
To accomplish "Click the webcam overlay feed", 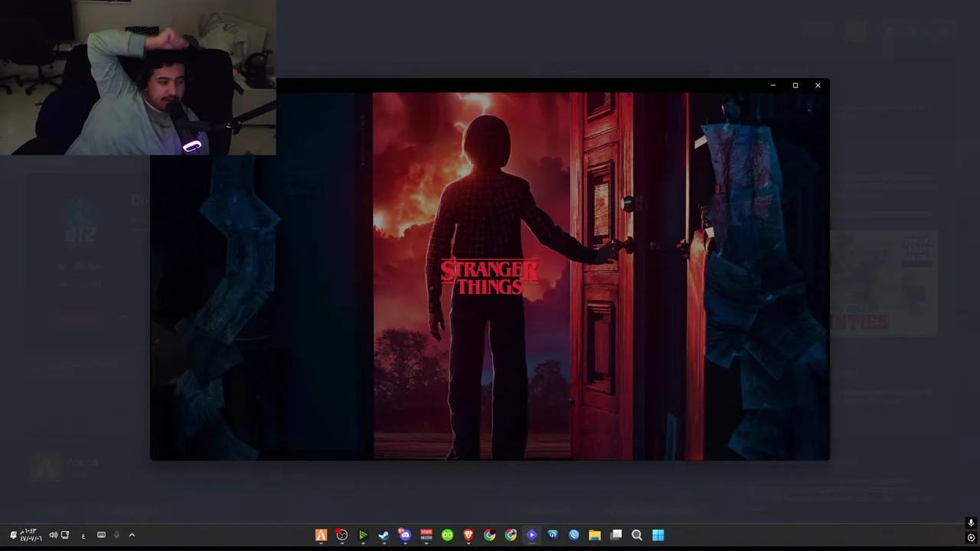I will 138,77.
